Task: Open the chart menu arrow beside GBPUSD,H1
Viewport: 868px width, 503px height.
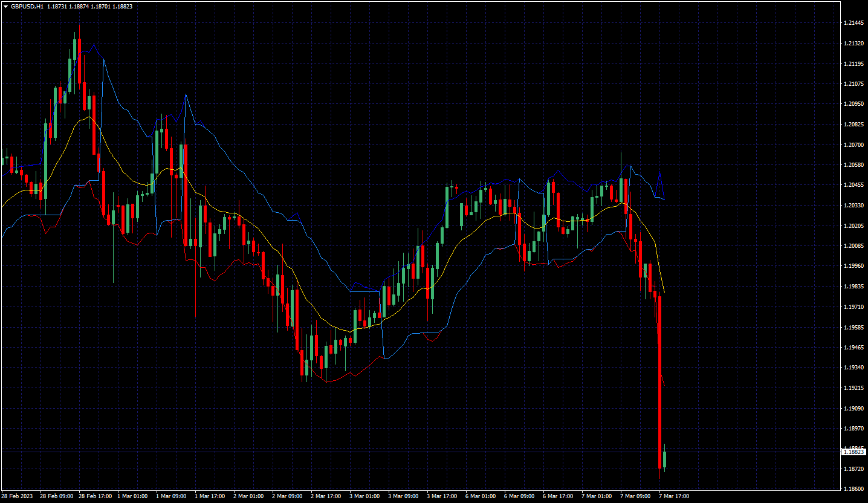Action: [5, 7]
